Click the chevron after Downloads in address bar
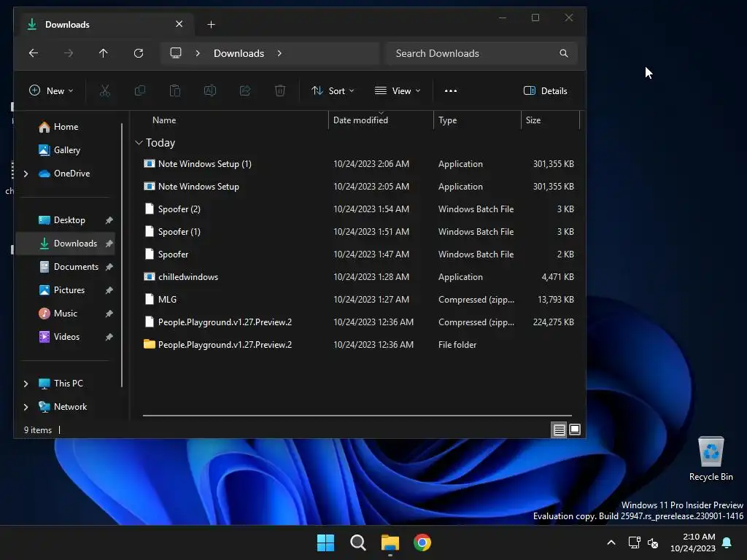This screenshot has width=747, height=560. point(279,53)
